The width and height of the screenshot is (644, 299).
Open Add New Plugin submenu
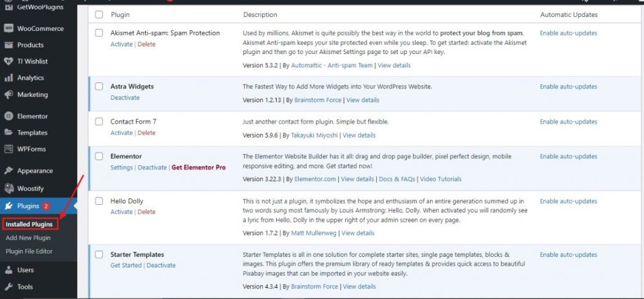pos(28,238)
